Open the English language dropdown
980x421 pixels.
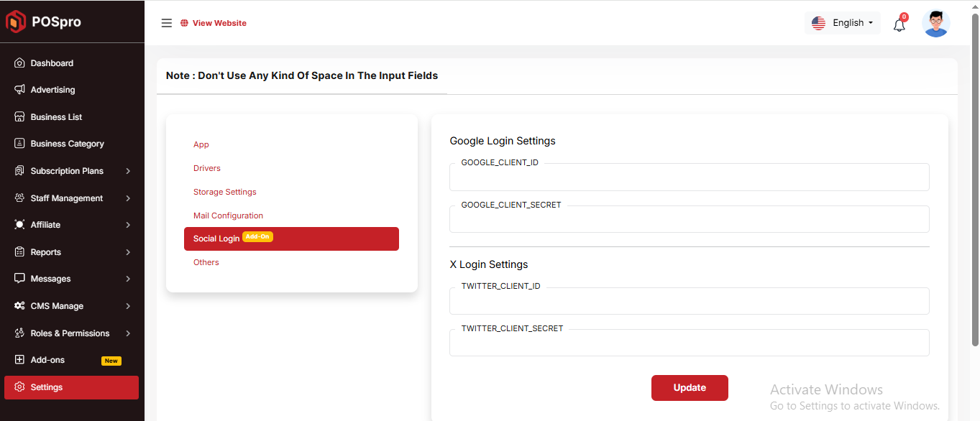[x=842, y=23]
